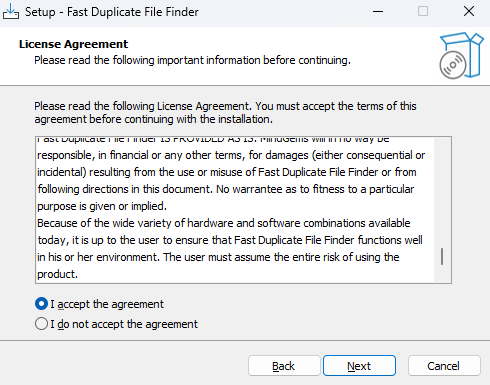Click line "in his or her environment"
Viewport: 490px width, 385px height.
click(218, 257)
